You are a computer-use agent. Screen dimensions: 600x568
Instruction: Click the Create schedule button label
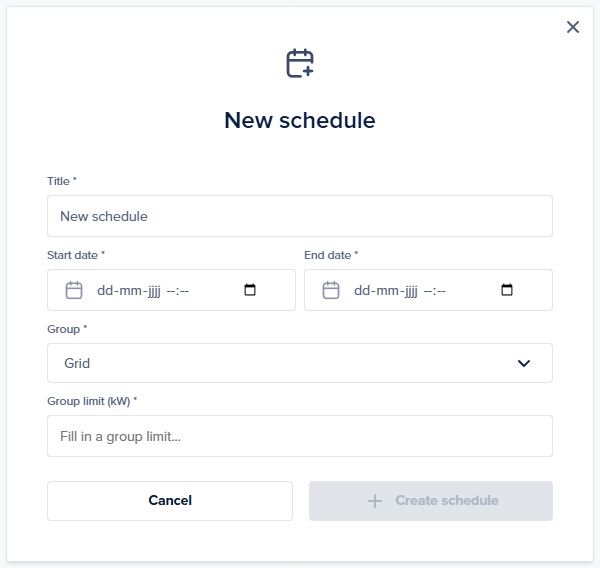tap(446, 501)
